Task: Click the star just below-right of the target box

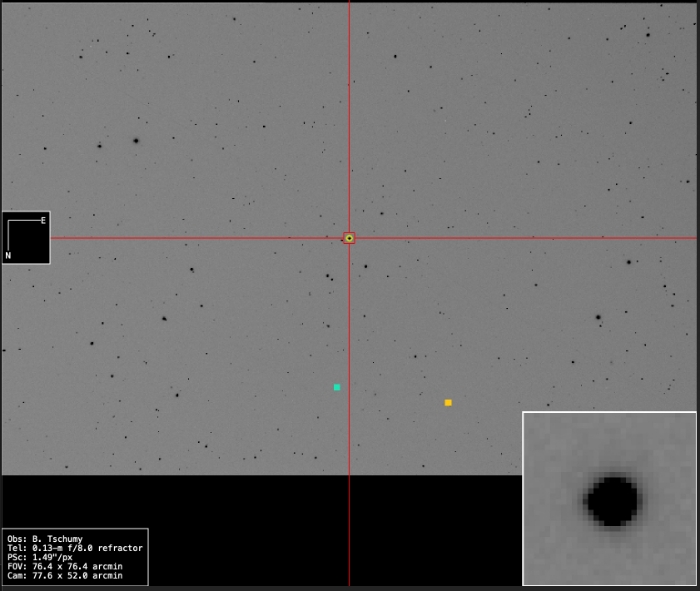Action: point(365,267)
